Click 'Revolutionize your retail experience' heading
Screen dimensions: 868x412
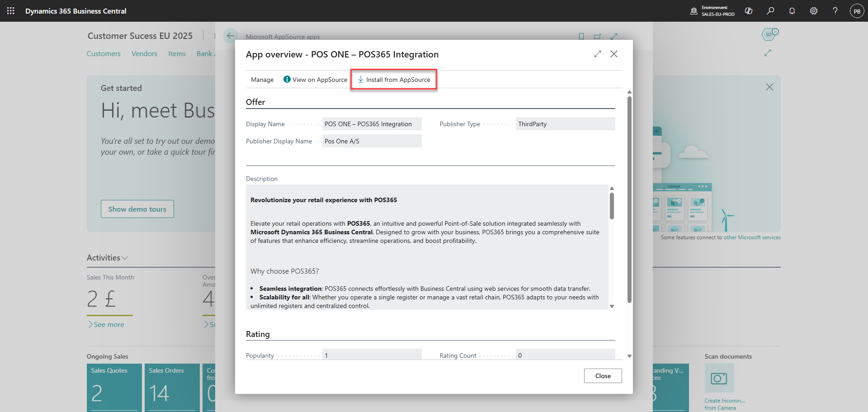324,200
